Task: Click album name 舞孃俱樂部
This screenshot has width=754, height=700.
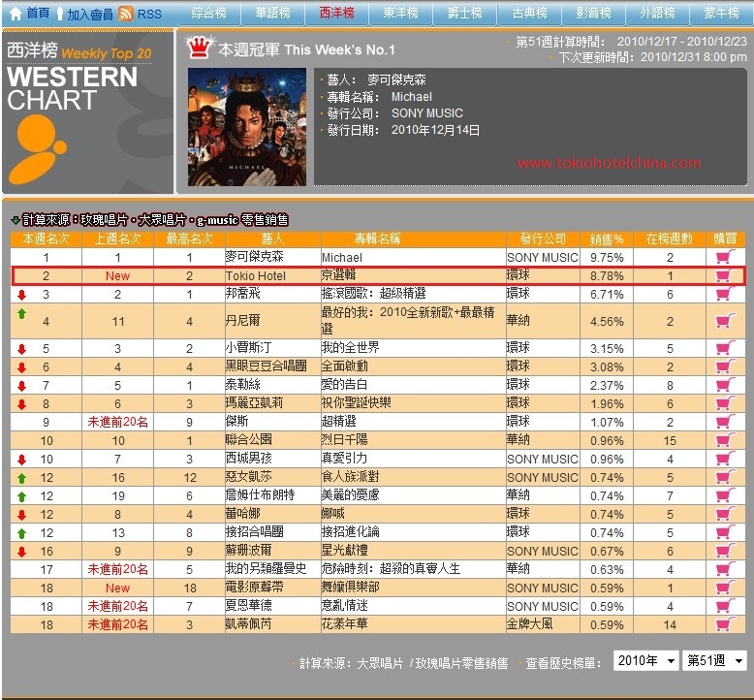Action: tap(350, 587)
